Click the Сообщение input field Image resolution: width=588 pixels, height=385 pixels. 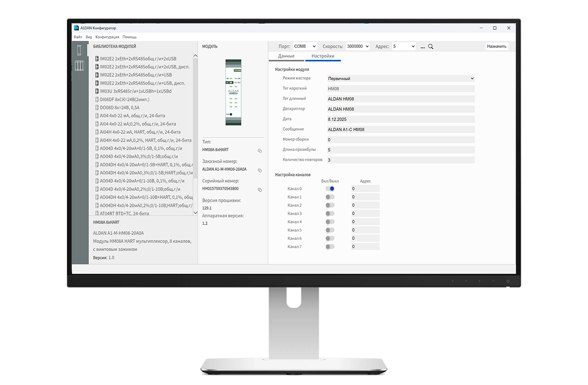[x=400, y=129]
